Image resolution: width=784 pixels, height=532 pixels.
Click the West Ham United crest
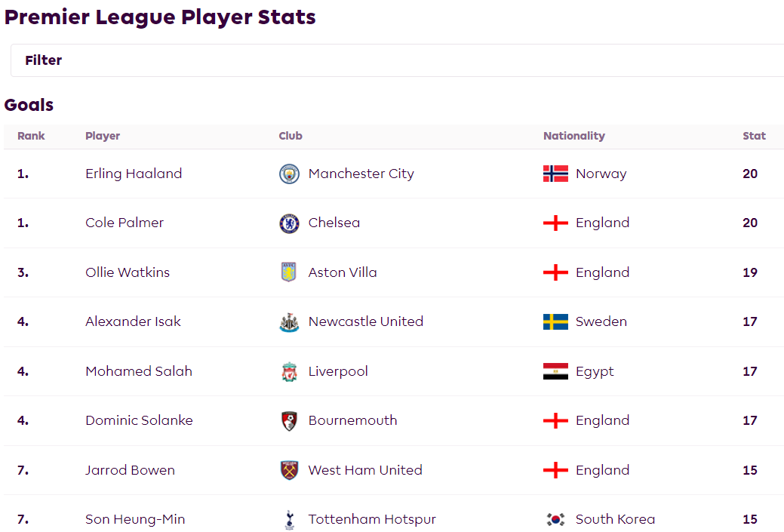(289, 470)
